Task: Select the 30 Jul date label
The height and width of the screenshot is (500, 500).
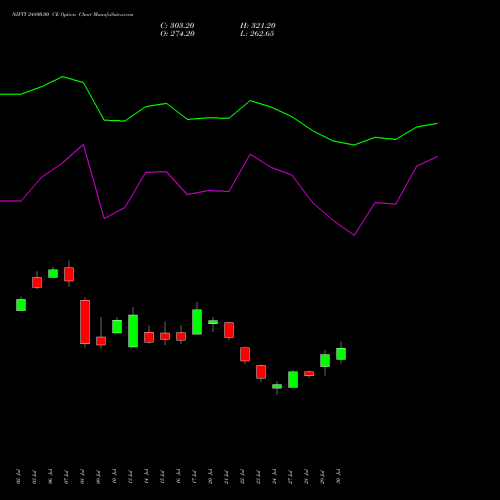Action: 338,477
